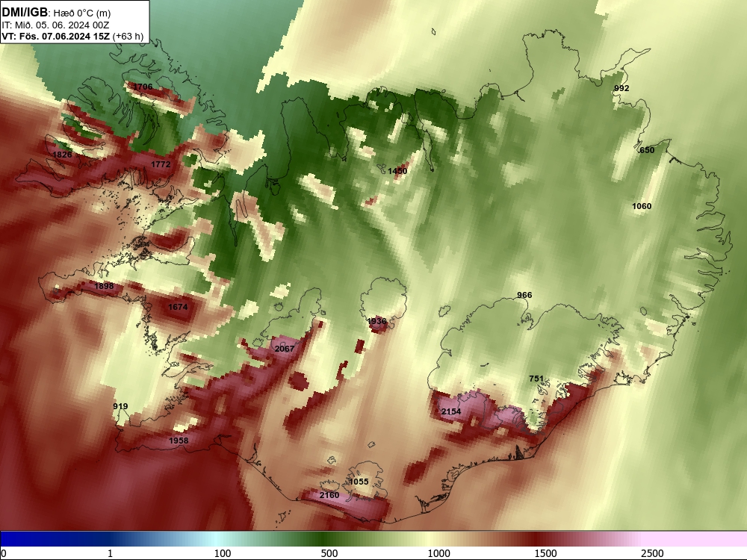
Task: Click the 966 elevation label
Action: point(524,295)
